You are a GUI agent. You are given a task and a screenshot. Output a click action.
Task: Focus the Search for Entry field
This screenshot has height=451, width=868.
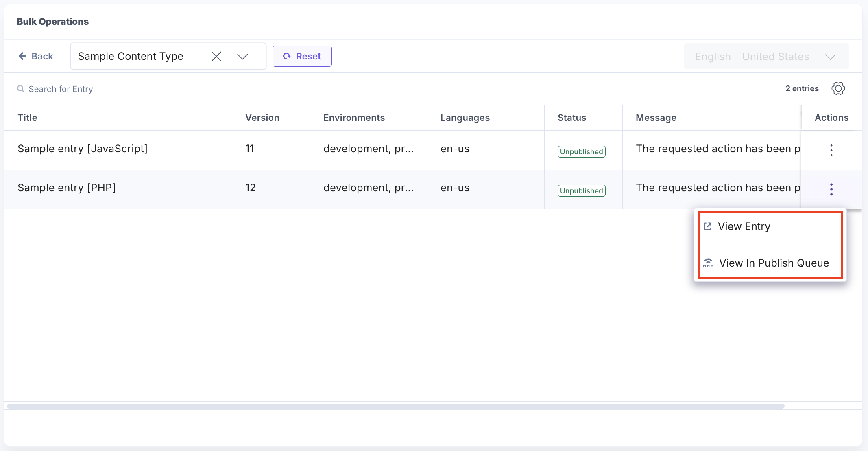point(61,89)
